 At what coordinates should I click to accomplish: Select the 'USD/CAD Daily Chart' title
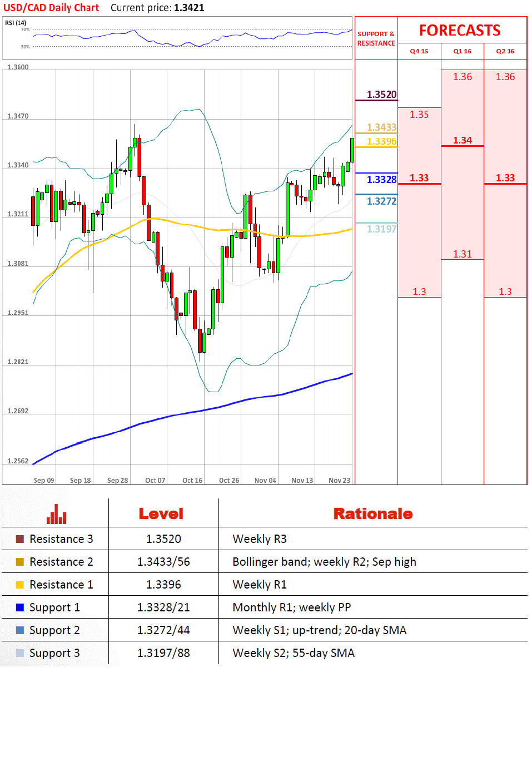(51, 8)
